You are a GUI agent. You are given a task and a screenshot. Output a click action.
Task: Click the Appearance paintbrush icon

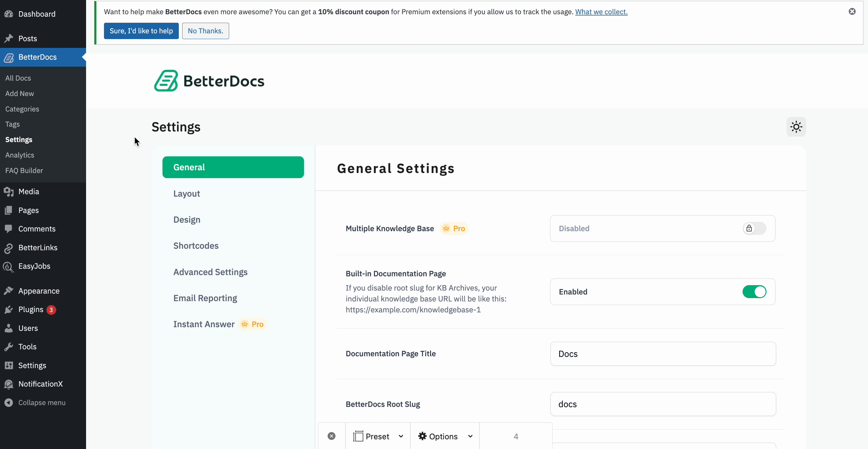9,291
